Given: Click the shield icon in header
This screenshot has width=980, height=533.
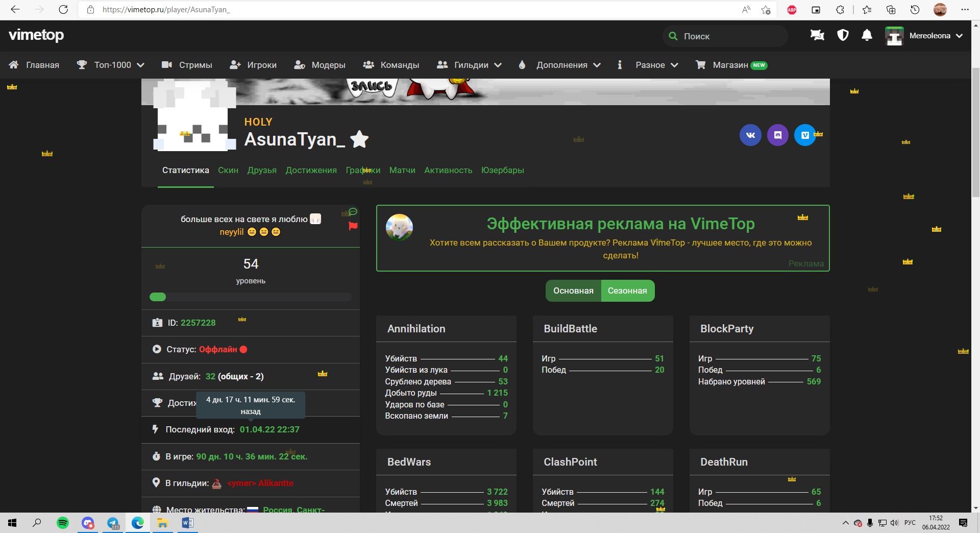Looking at the screenshot, I should pos(843,35).
